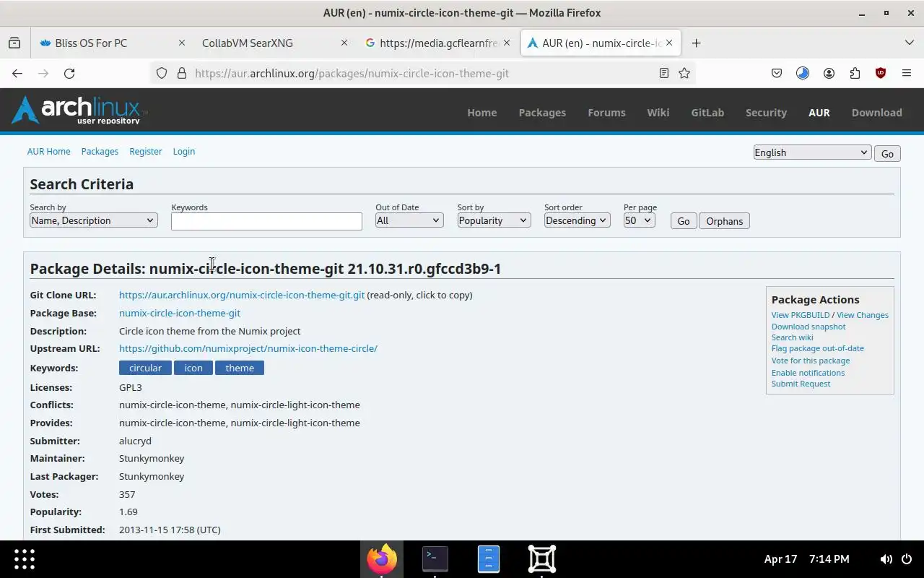Open a new tab with plus button
This screenshot has height=578, width=924.
(x=696, y=43)
